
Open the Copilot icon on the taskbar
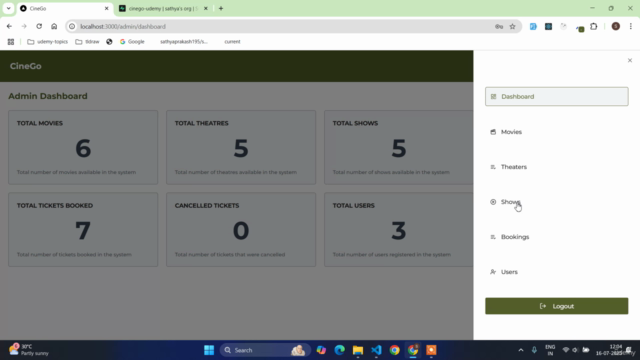point(321,350)
